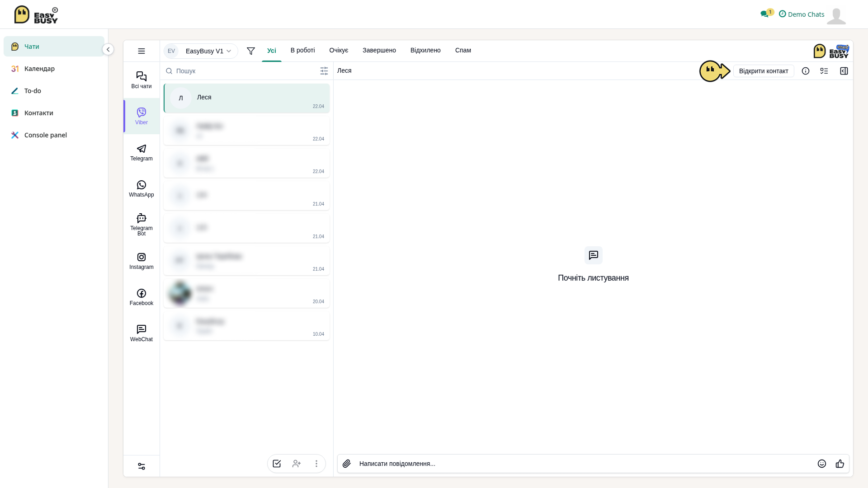Open the three-dot more options menu
Image resolution: width=868 pixels, height=488 pixels.
pos(316,464)
